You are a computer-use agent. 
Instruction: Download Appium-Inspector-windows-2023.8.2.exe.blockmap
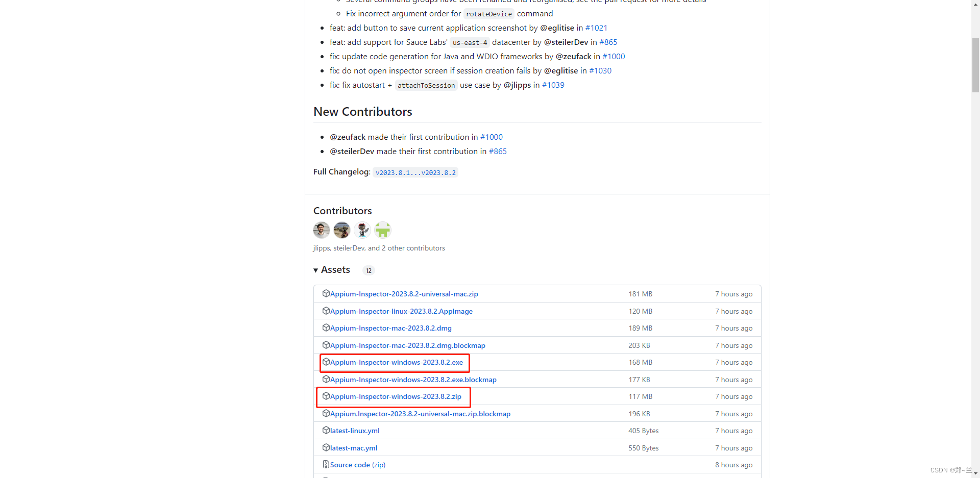click(413, 380)
